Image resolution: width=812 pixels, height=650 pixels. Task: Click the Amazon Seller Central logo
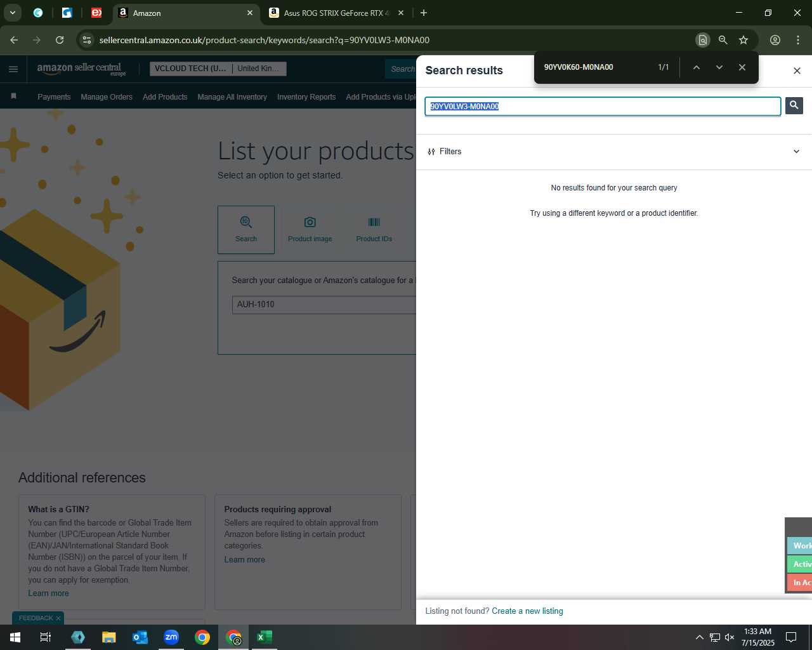(81, 69)
